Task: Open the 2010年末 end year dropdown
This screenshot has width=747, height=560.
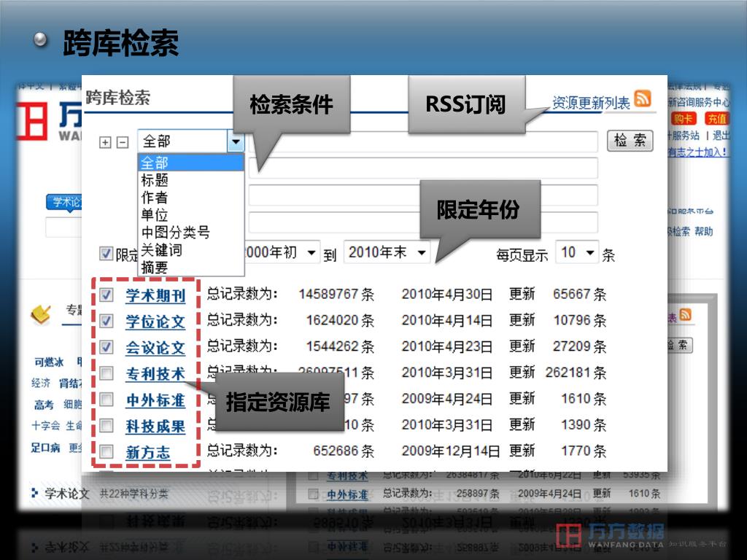Action: tap(387, 252)
